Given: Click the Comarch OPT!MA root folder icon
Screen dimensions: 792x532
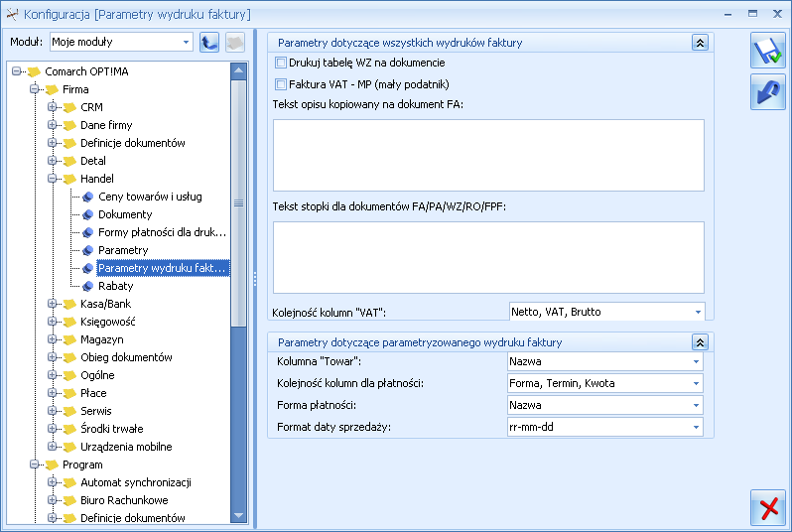Looking at the screenshot, I should pos(34,71).
